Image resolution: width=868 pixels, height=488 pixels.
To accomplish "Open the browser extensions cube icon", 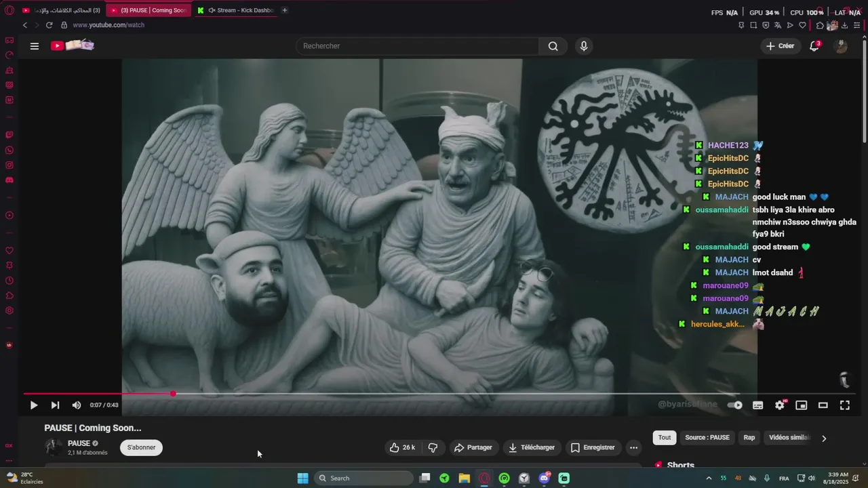I will (820, 25).
